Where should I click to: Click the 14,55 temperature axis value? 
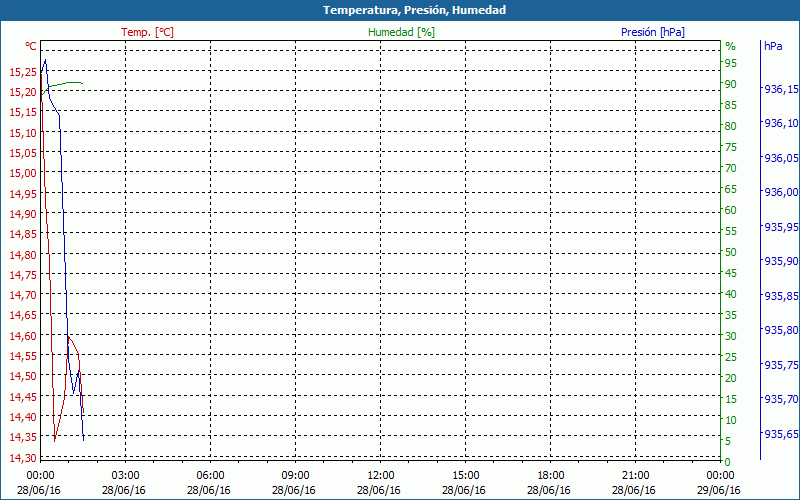pos(23,356)
